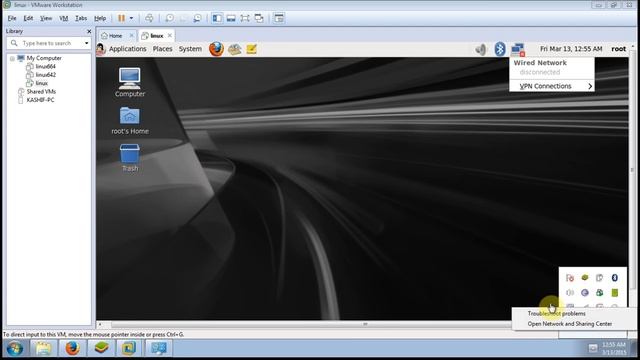
Task: Select root's Home desktop folder
Action: (130, 120)
